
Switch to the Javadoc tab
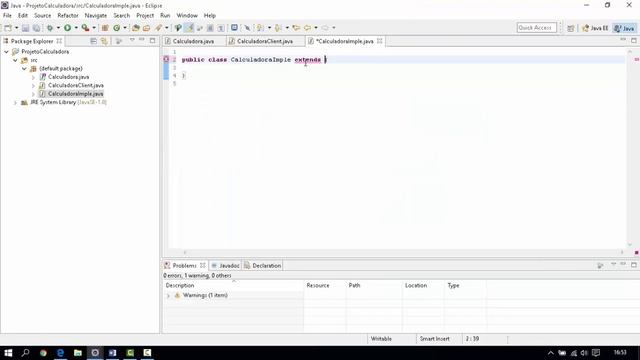pos(225,266)
